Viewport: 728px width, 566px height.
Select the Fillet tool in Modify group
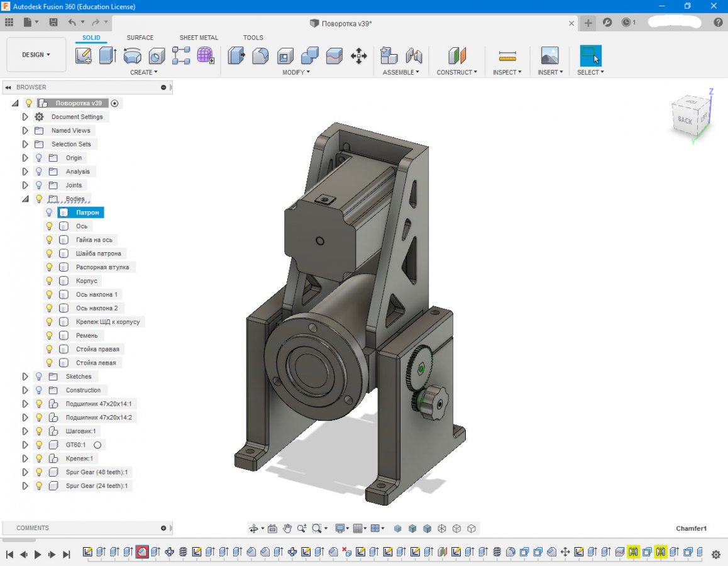click(x=260, y=56)
